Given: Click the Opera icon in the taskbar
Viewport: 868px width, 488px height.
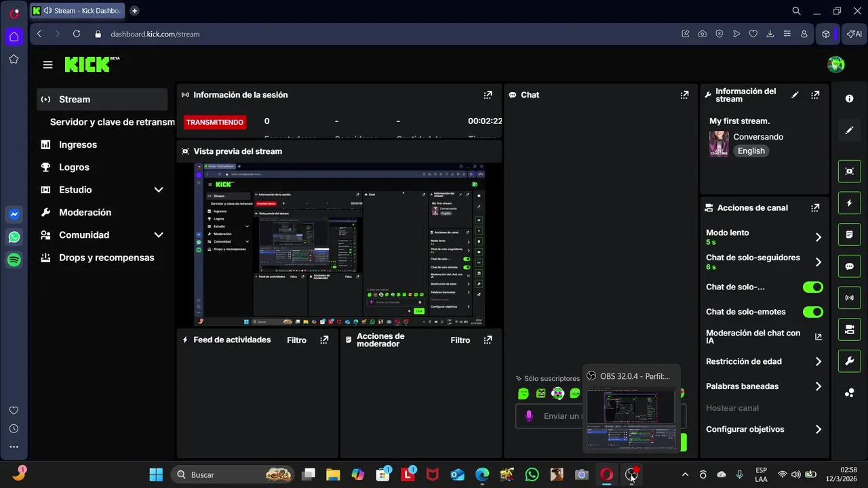Looking at the screenshot, I should [x=606, y=474].
